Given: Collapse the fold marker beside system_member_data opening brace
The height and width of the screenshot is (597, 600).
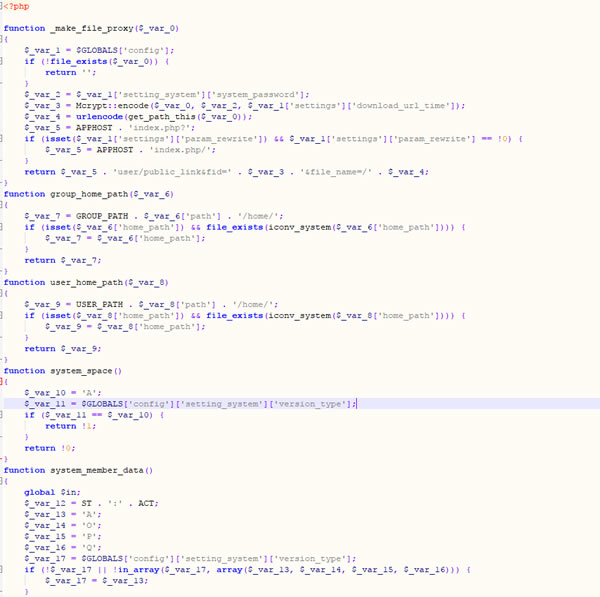Looking at the screenshot, I should pyautogui.click(x=1, y=481).
